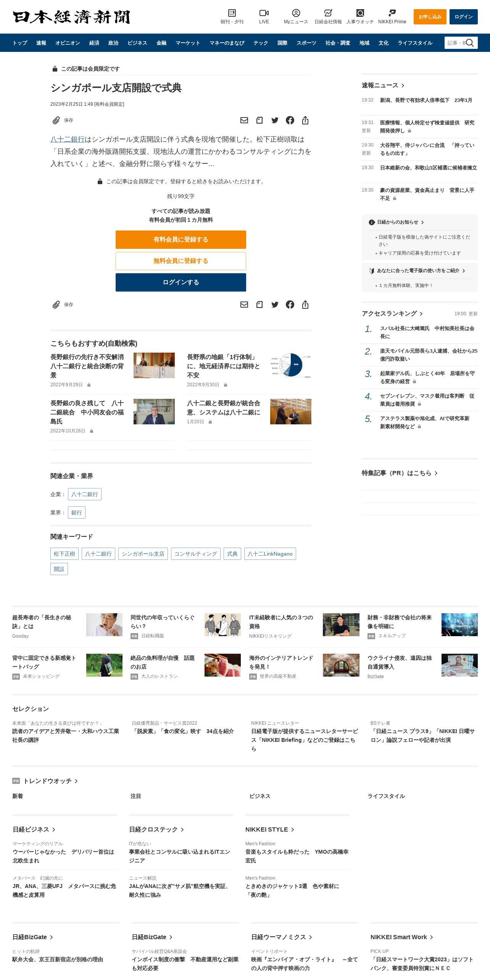This screenshot has height=980, width=490.
Task: Open NIKKEI STYLE section chevron
Action: (293, 830)
